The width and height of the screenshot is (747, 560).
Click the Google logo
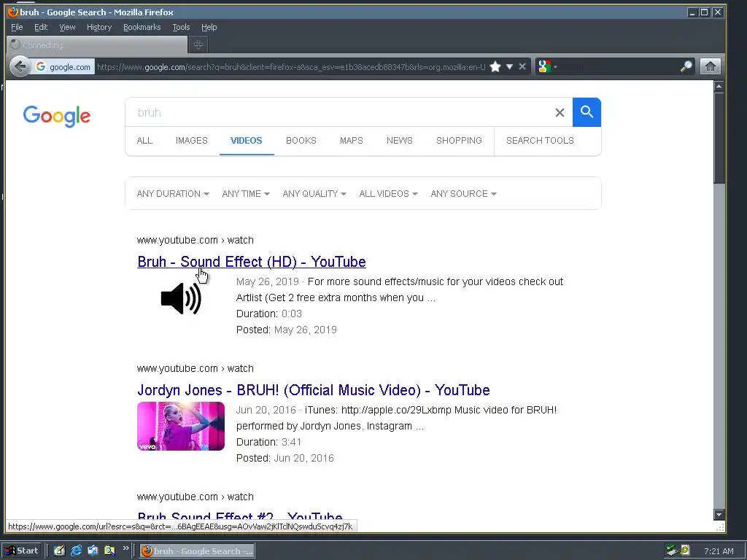pos(57,116)
